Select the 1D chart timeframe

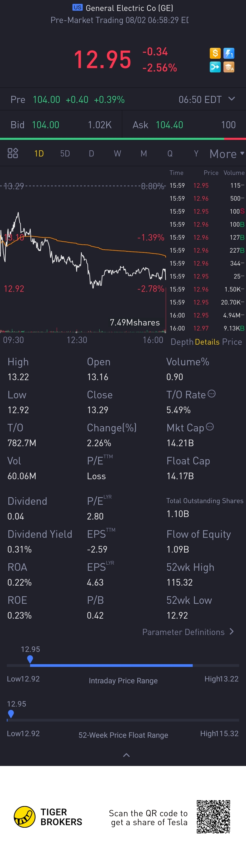pyautogui.click(x=39, y=154)
